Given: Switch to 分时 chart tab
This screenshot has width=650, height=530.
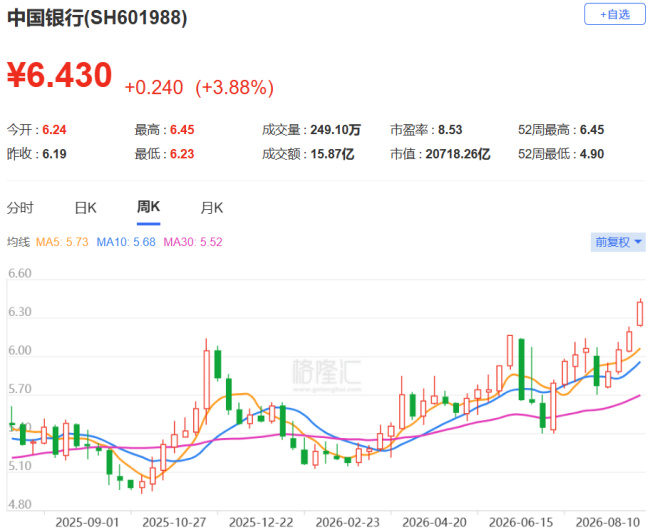Looking at the screenshot, I should (x=20, y=208).
